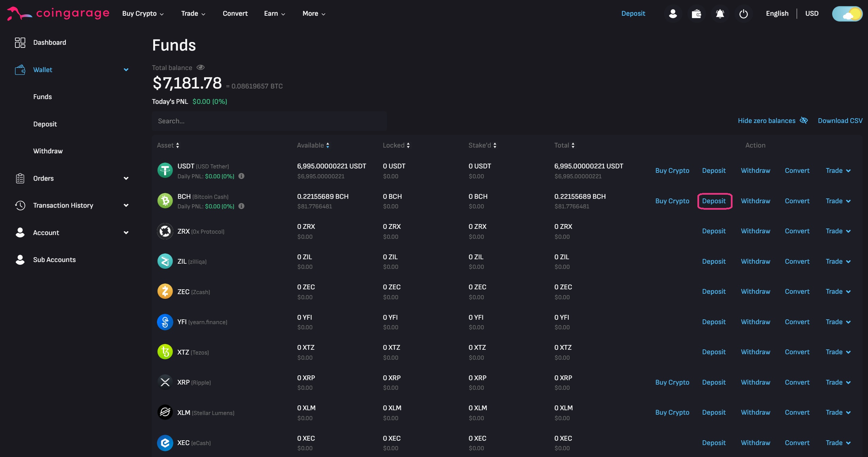Expand the Transaction History section chevron
The width and height of the screenshot is (868, 457).
point(126,205)
